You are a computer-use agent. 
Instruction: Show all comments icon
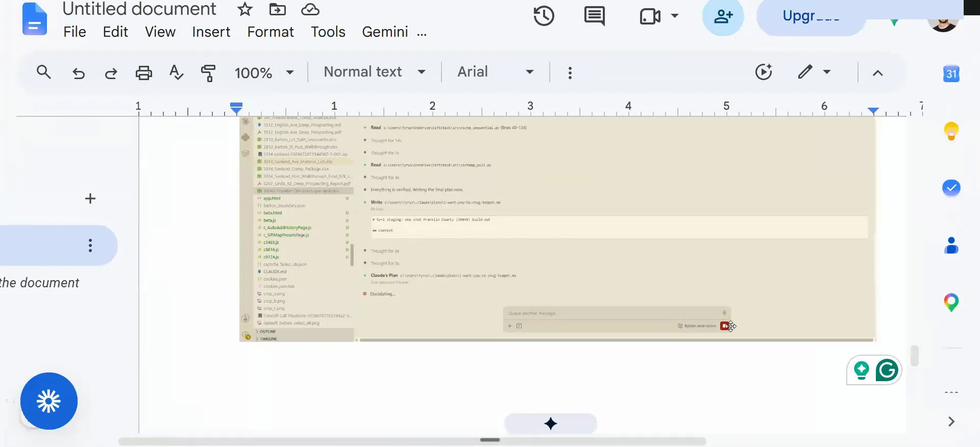(594, 16)
